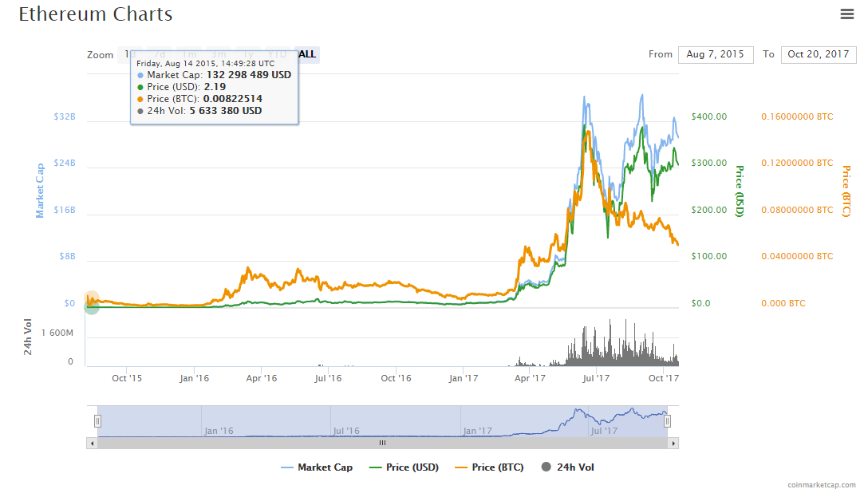The width and height of the screenshot is (868, 489).
Task: Grab the right navigator range handle
Action: pyautogui.click(x=667, y=421)
